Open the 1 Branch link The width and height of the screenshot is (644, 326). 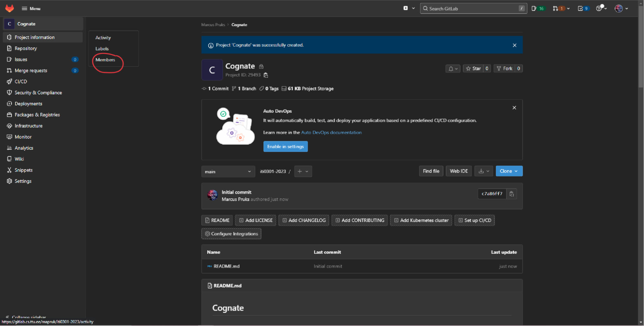[x=244, y=89]
